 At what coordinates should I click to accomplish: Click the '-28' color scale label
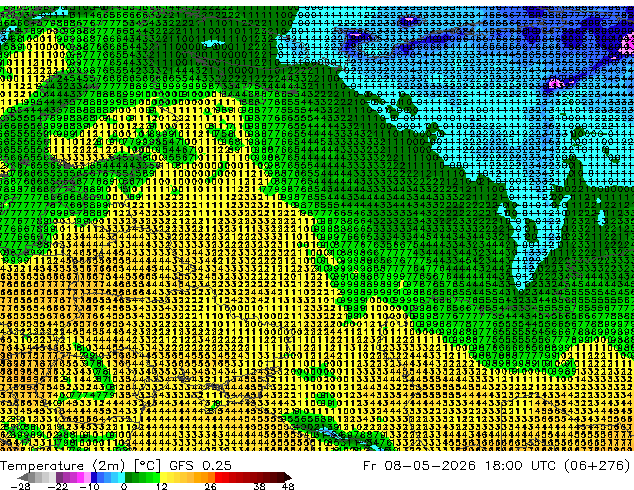pyautogui.click(x=20, y=486)
